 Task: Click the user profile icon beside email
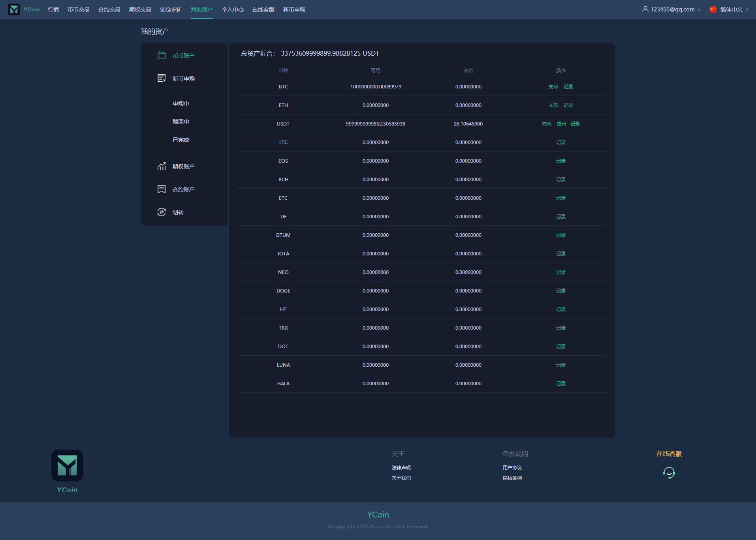click(x=645, y=9)
